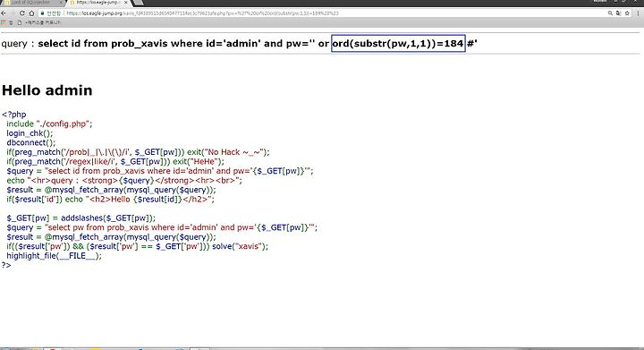
Task: Click the addslashes($_GET[pw]) line
Action: 80,218
